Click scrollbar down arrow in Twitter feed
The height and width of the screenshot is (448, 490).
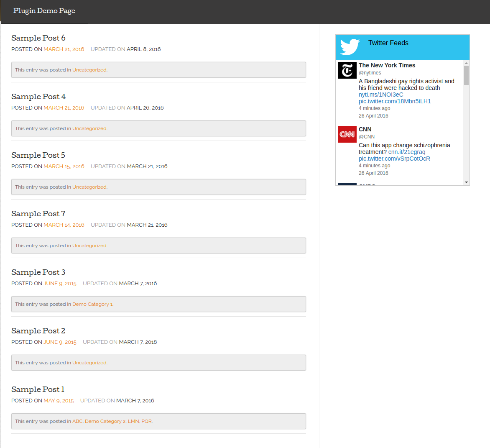[x=466, y=182]
